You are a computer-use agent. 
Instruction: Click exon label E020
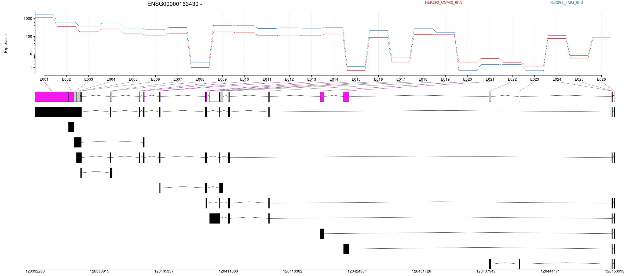coord(467,79)
